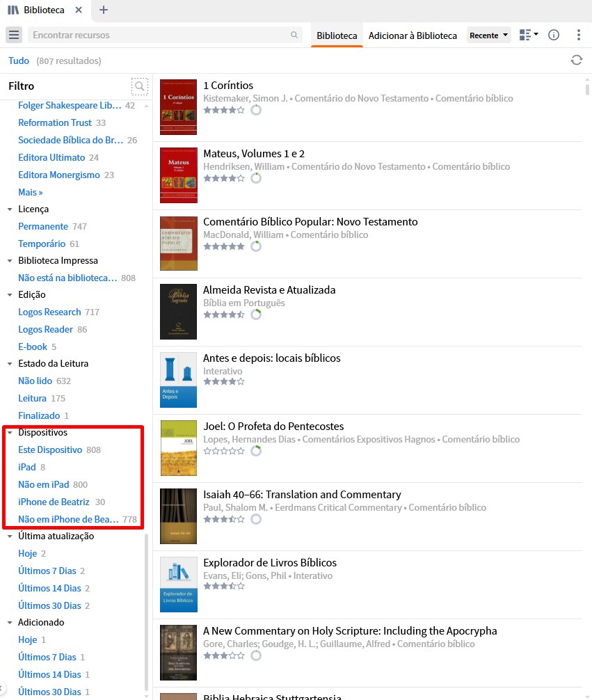Click the filter sidebar scrollbar

(x=147, y=612)
